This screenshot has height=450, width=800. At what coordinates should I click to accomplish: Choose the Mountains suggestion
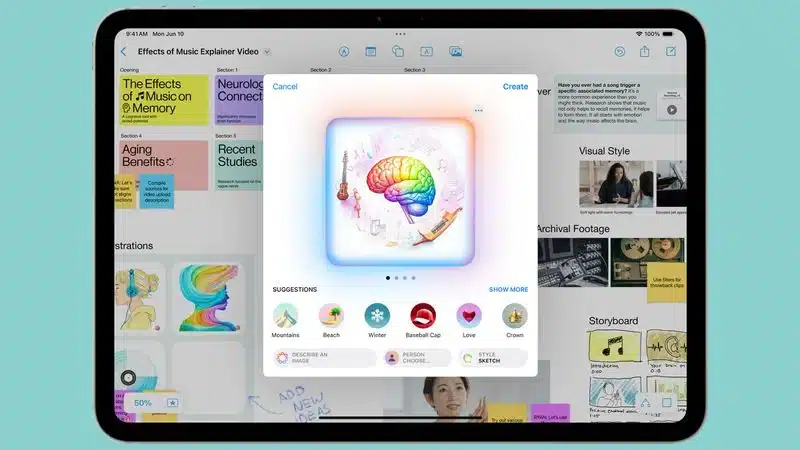(x=286, y=317)
